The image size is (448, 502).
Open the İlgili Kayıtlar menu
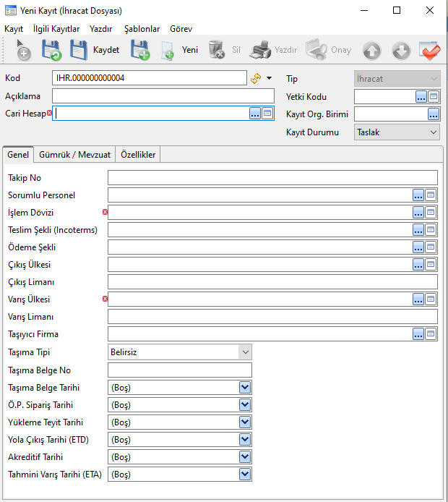pos(56,29)
